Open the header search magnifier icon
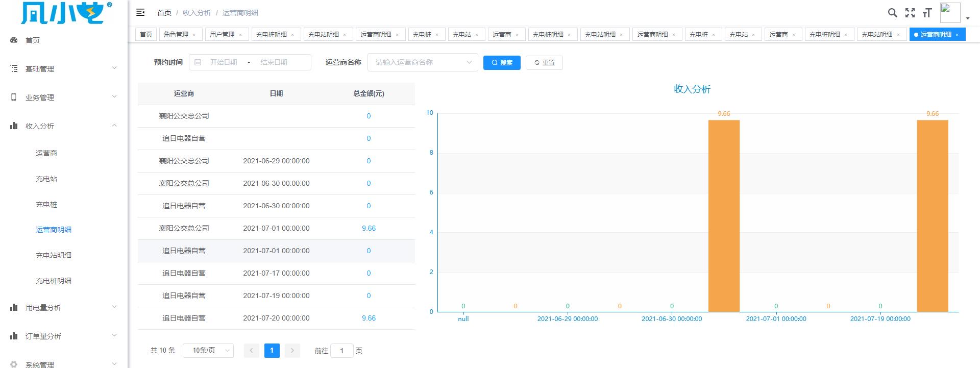The width and height of the screenshot is (980, 368). click(892, 13)
